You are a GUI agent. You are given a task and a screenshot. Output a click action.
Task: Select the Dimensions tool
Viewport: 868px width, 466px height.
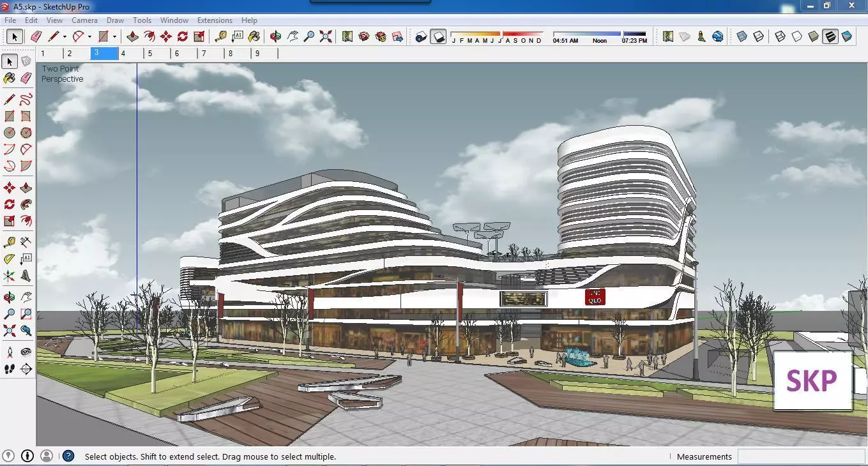(26, 243)
